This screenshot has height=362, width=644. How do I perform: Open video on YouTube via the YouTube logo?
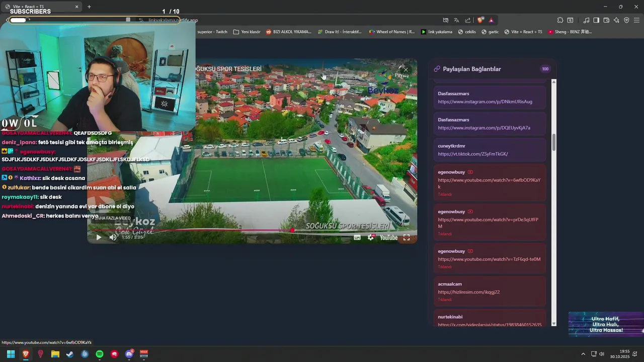pos(388,237)
